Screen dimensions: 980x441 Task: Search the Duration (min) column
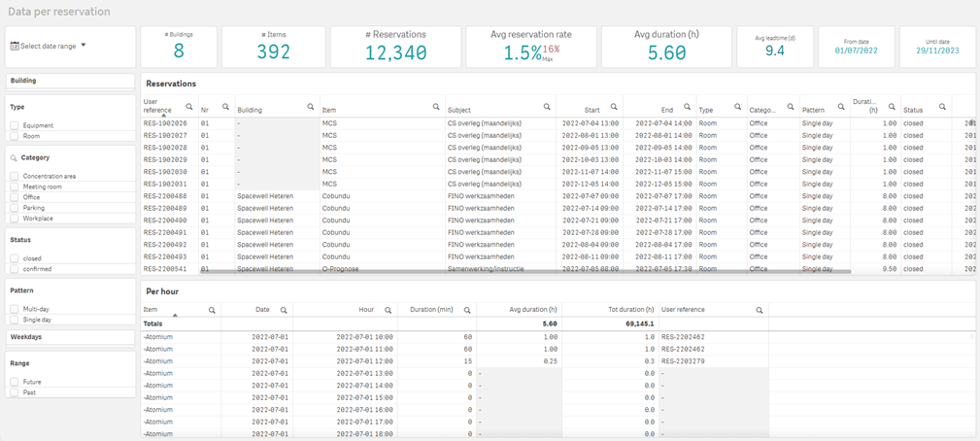(x=467, y=310)
